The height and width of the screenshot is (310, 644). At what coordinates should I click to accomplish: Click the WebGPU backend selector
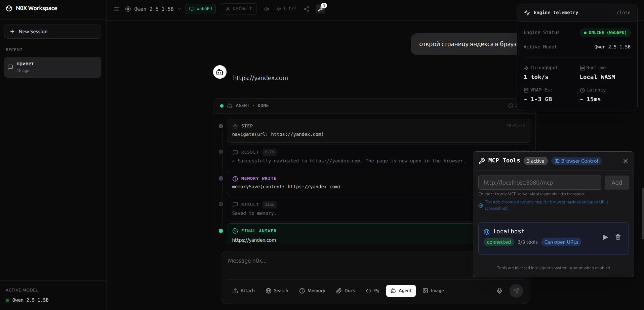point(200,9)
